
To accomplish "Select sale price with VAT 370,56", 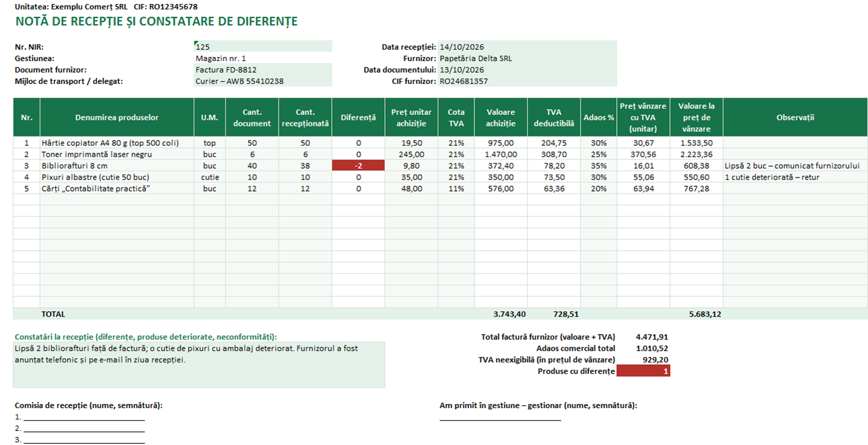I will click(643, 155).
